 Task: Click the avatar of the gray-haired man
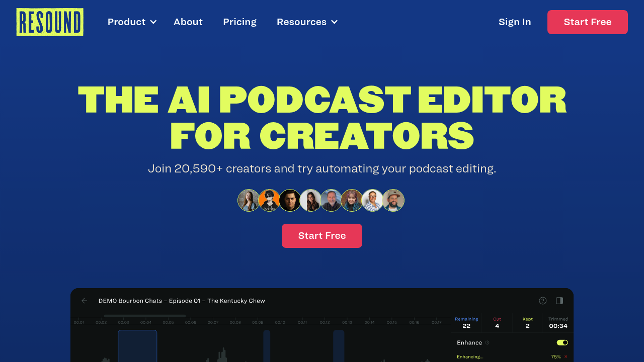[331, 200]
